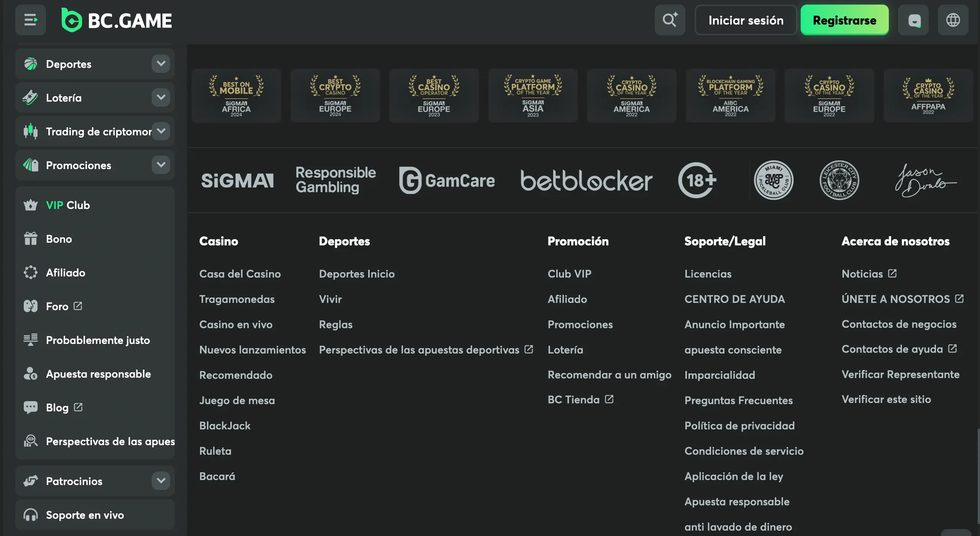Viewport: 980px width, 536px height.
Task: Open Soporte en vivo in the sidebar
Action: (95, 515)
